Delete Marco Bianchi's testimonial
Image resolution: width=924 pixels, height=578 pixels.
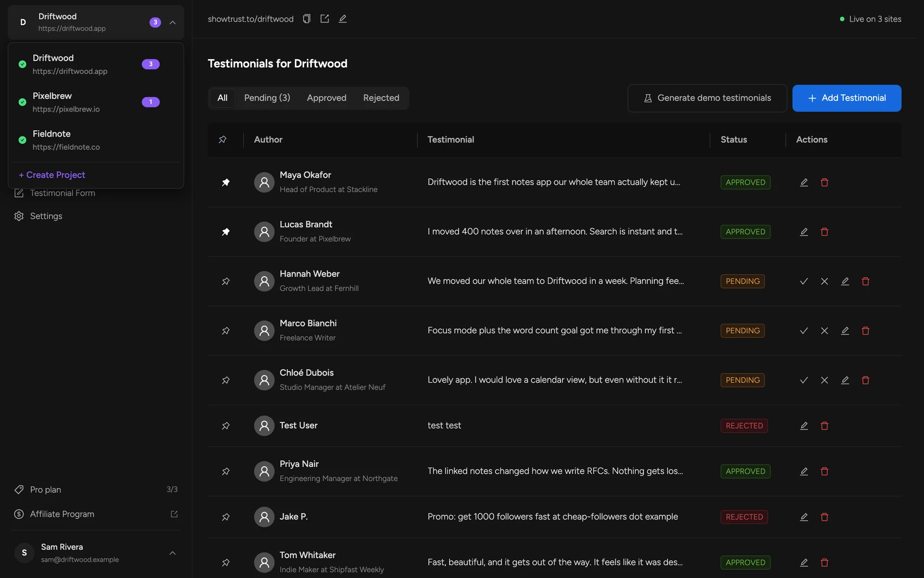click(865, 331)
